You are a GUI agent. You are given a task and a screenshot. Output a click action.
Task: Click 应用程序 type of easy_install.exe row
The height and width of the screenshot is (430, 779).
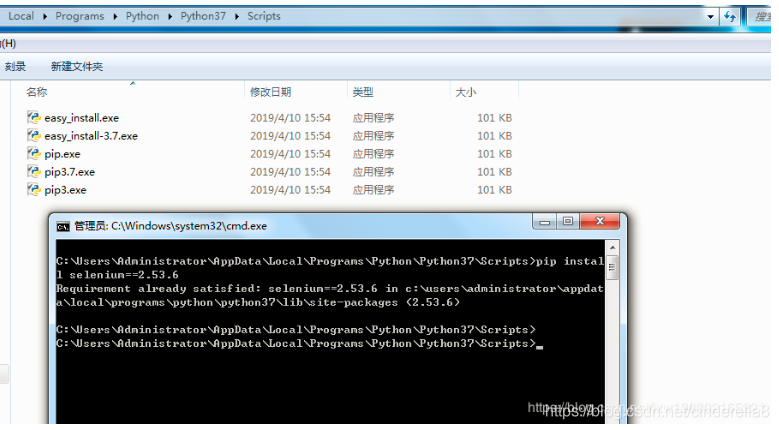pos(373,118)
